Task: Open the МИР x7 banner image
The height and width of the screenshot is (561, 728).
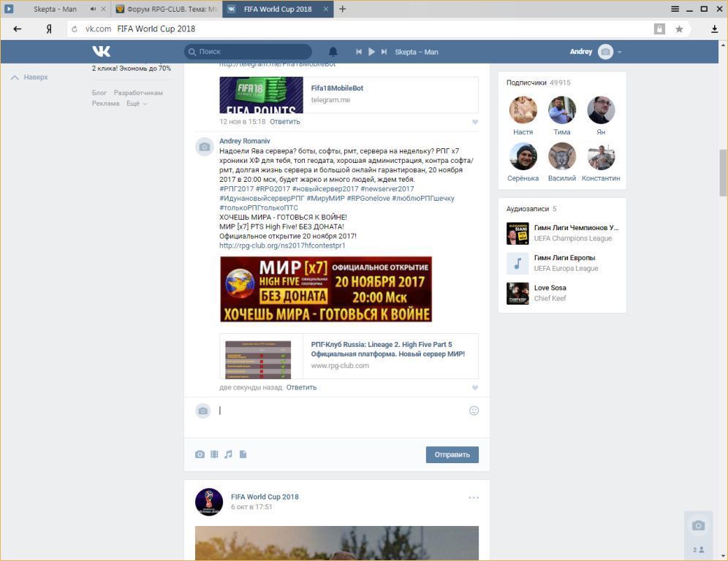Action: click(326, 289)
